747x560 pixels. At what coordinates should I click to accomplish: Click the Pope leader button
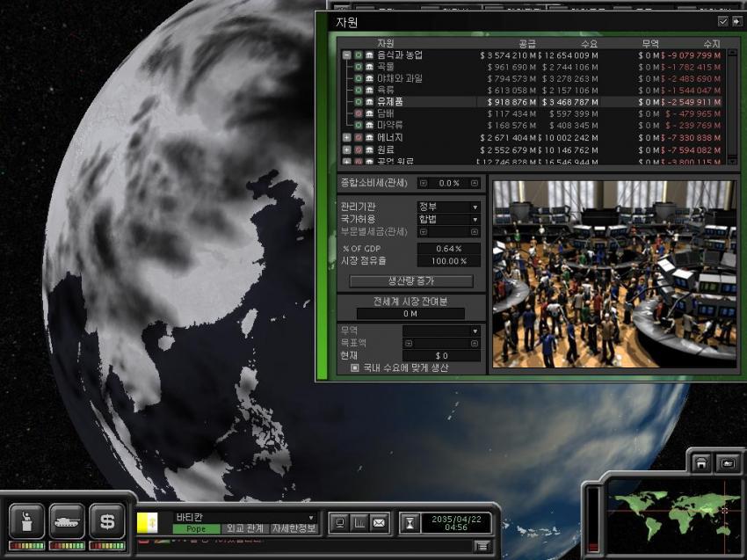(x=196, y=529)
